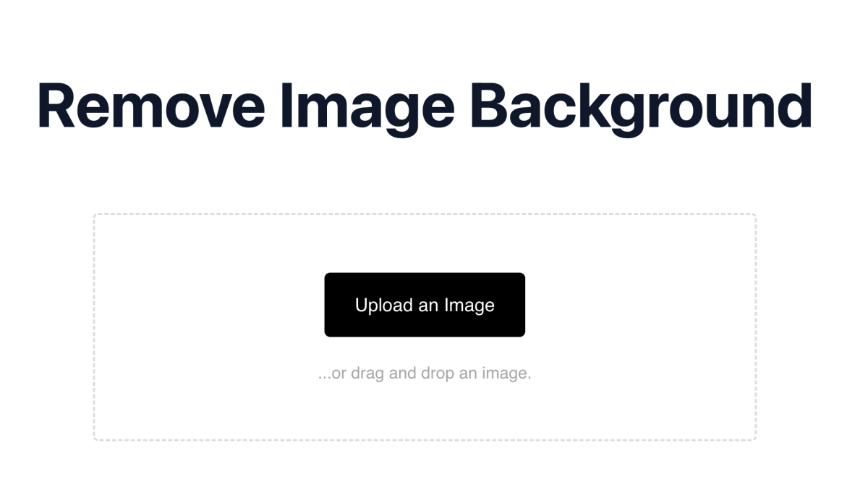Screen dimensions: 868x493
Task: Click the bottom dashed border of the drop zone
Action: click(425, 439)
